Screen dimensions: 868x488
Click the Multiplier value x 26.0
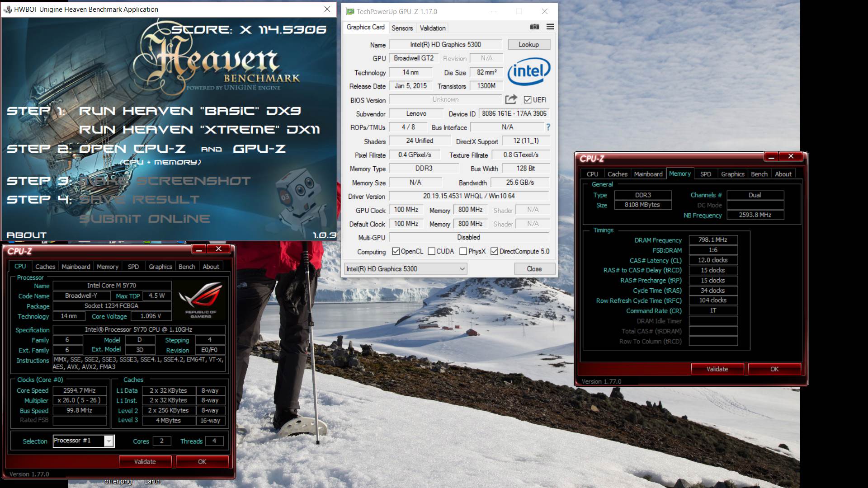[x=80, y=400]
